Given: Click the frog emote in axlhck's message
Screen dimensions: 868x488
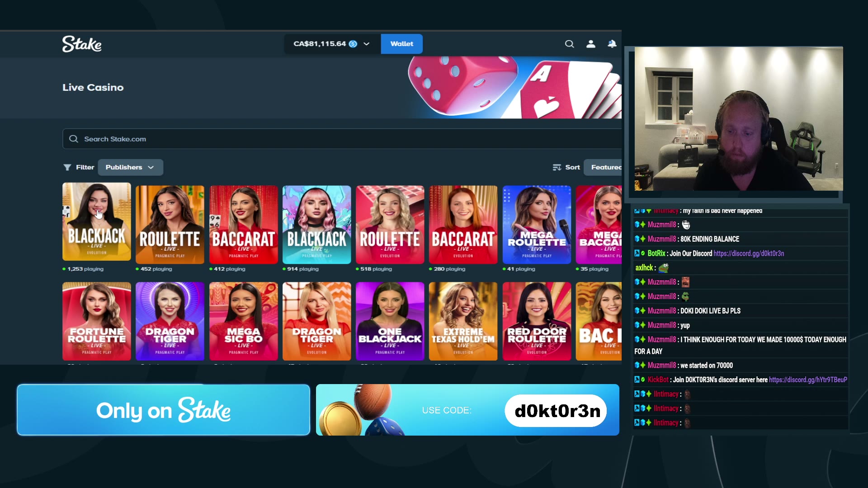Looking at the screenshot, I should click(x=663, y=268).
